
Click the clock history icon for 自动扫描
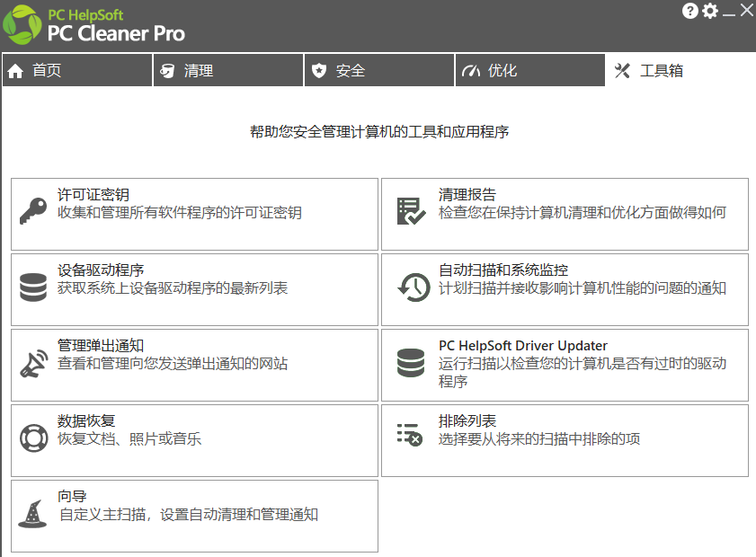click(414, 287)
